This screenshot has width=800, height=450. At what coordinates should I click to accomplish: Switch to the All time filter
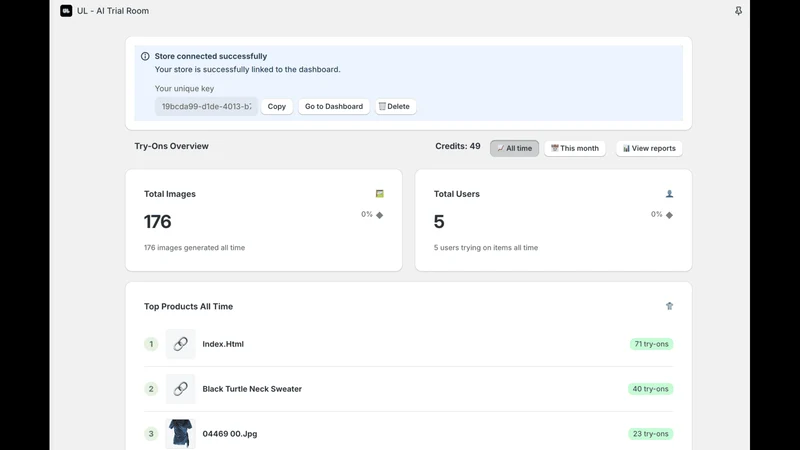tap(514, 148)
